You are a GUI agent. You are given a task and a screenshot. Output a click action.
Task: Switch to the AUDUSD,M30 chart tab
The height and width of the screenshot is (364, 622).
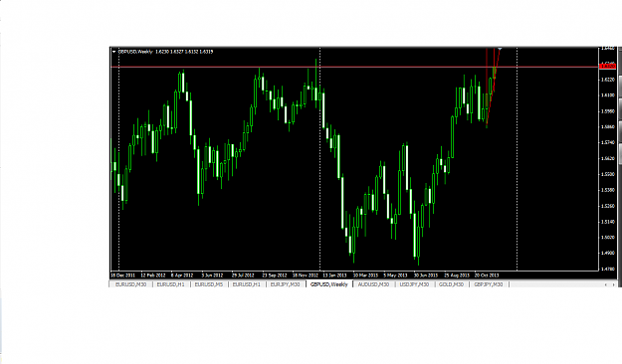coord(373,284)
